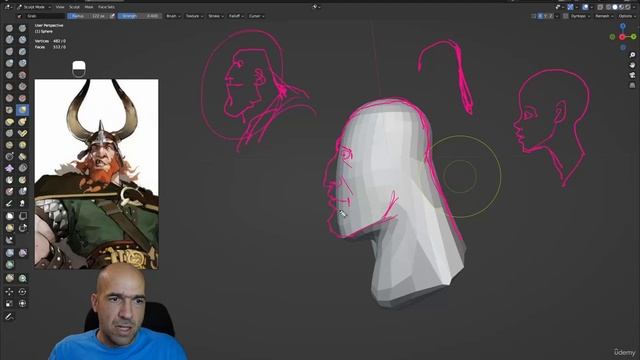
Task: Click the red X axis gizmo handle
Action: point(622,37)
